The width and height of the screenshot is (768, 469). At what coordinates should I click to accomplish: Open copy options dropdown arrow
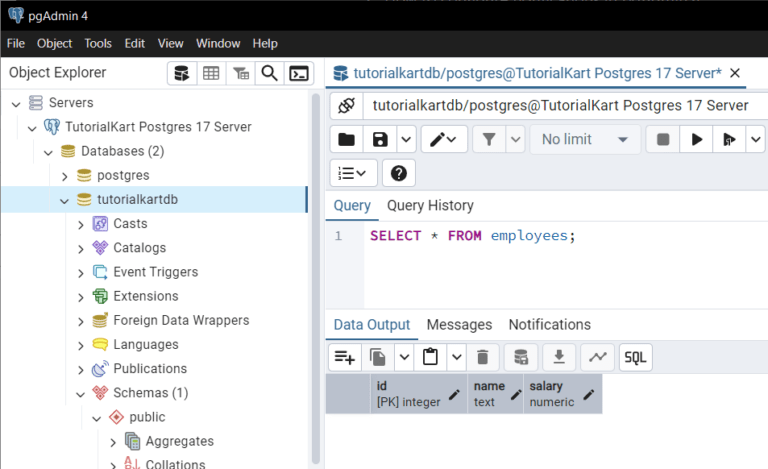pos(404,357)
